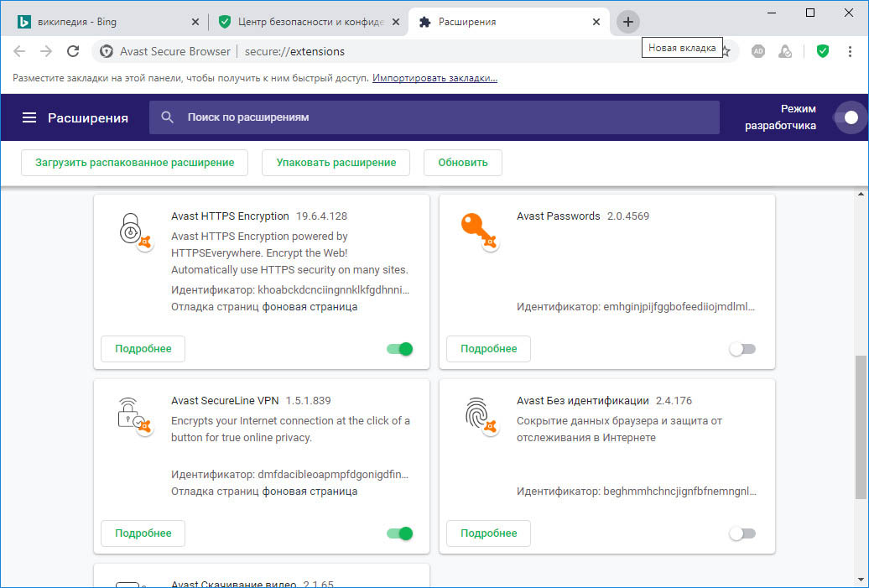Click the Поиск по расширениям search field
The image size is (869, 588).
(x=434, y=117)
